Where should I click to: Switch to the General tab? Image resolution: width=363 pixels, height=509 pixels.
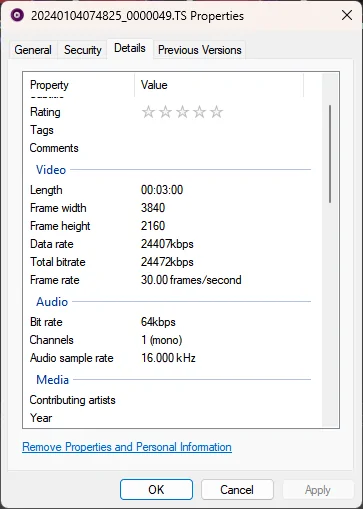(33, 50)
